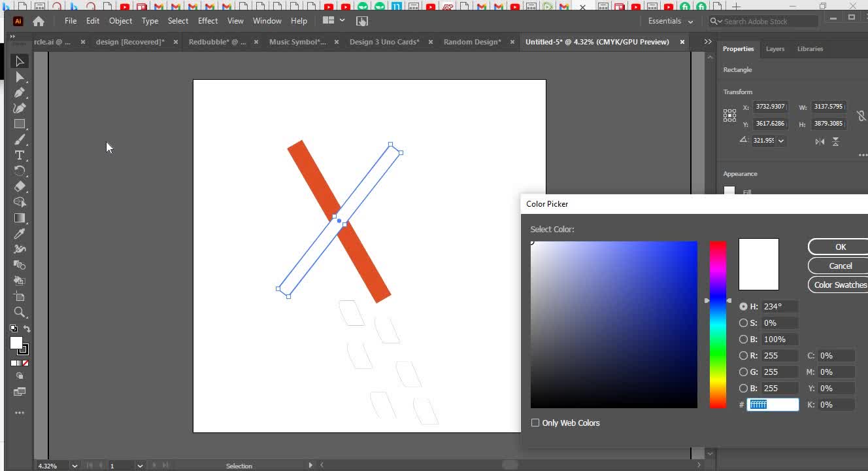The width and height of the screenshot is (868, 471).
Task: Select the H hue radio button
Action: click(743, 306)
